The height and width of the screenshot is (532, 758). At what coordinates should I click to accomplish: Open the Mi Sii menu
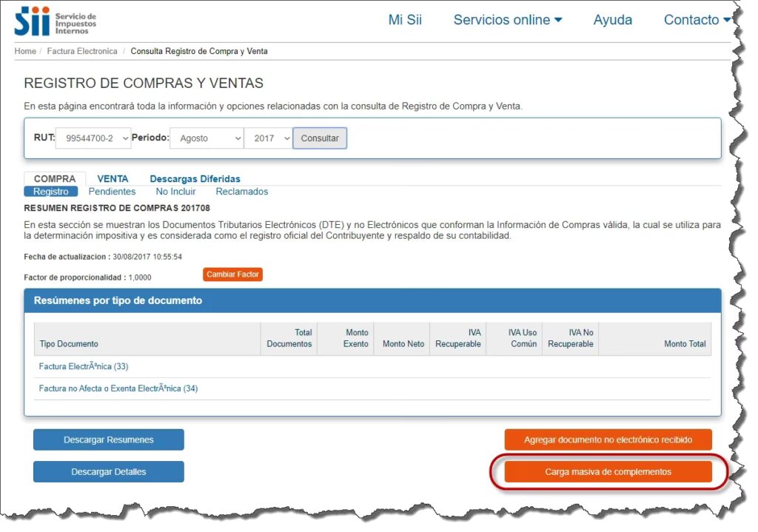[x=405, y=20]
